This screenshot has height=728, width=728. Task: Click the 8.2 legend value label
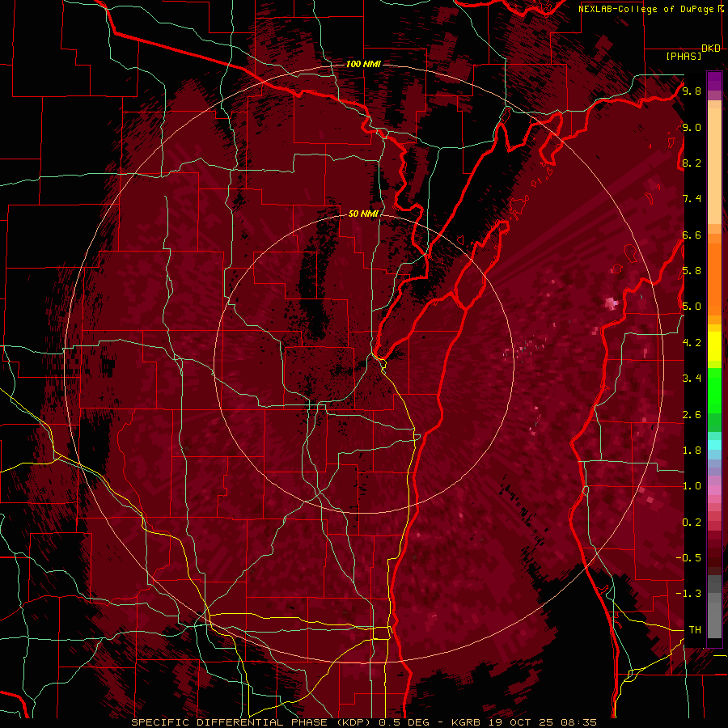click(x=692, y=163)
